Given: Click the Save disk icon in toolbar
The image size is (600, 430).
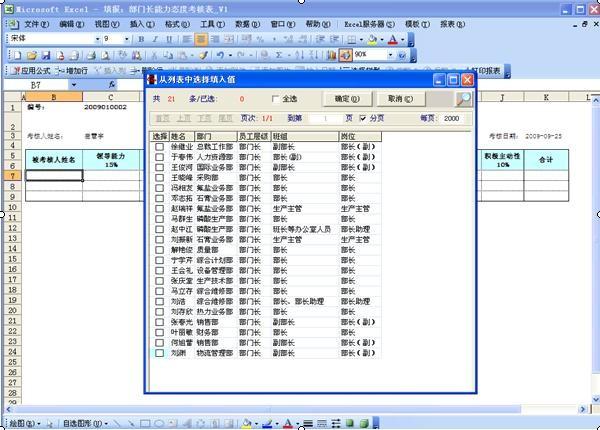Looking at the screenshot, I should [x=46, y=56].
